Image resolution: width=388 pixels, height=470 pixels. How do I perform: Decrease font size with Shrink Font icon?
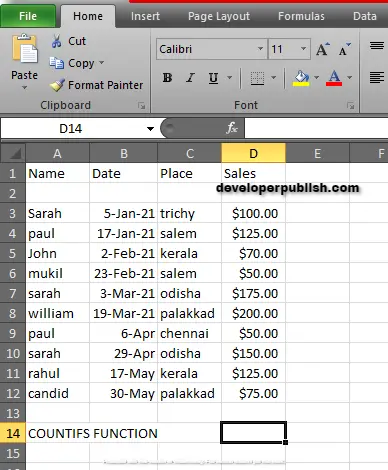(x=344, y=49)
